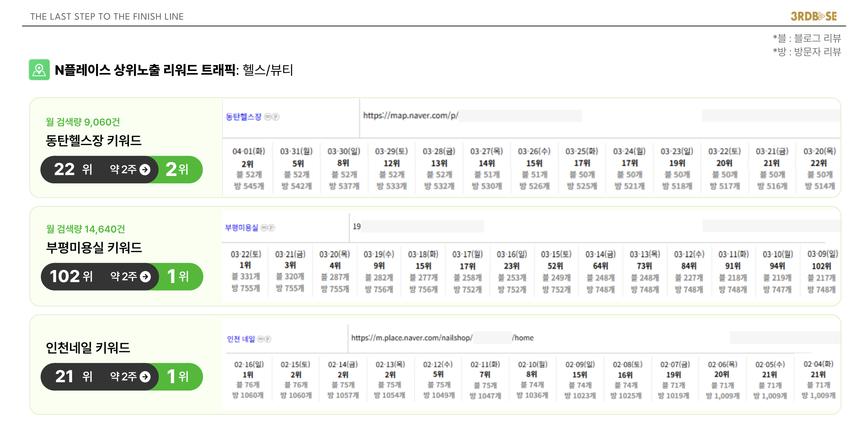Select the 03-09(일) date cell
This screenshot has height=431, width=868.
click(823, 254)
